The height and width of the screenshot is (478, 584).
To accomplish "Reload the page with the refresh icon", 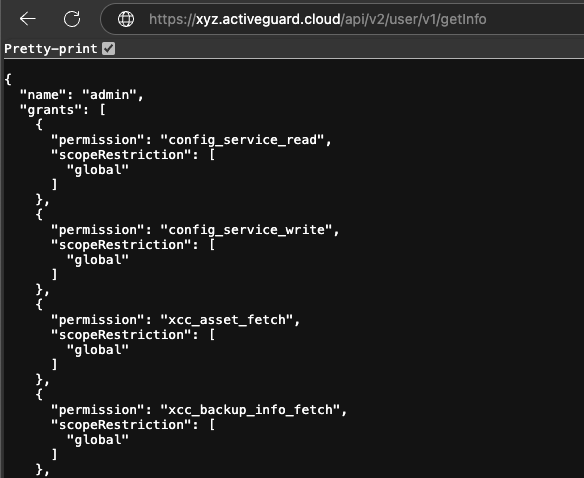I will coord(72,19).
